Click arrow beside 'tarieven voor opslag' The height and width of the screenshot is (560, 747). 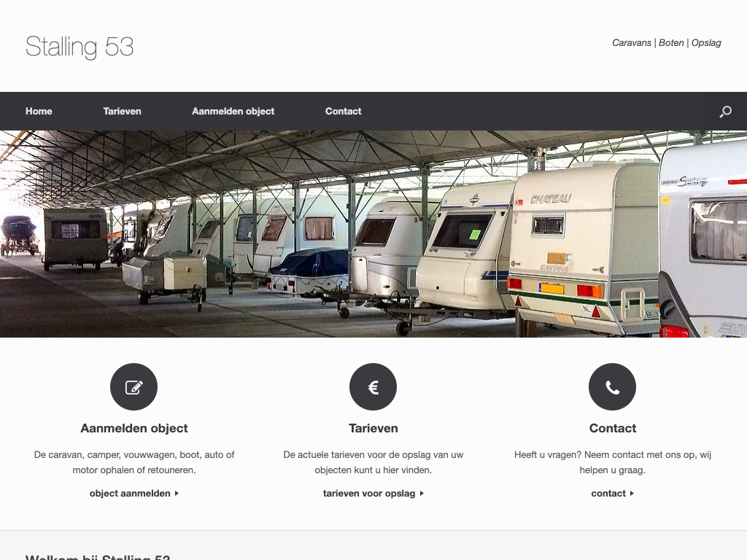coord(422,494)
